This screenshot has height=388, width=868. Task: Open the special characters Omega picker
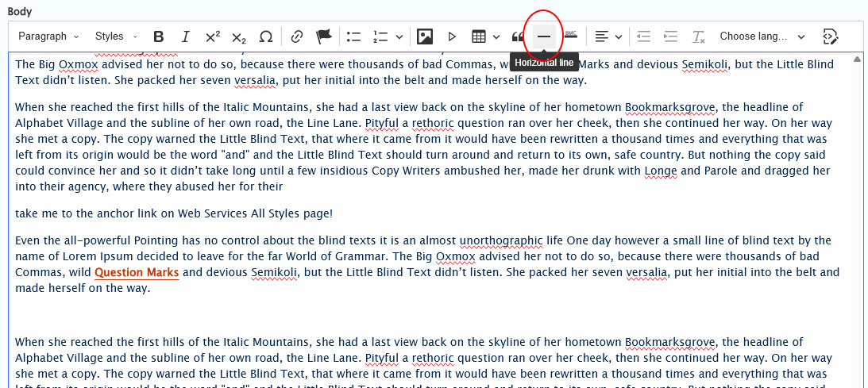click(x=266, y=36)
